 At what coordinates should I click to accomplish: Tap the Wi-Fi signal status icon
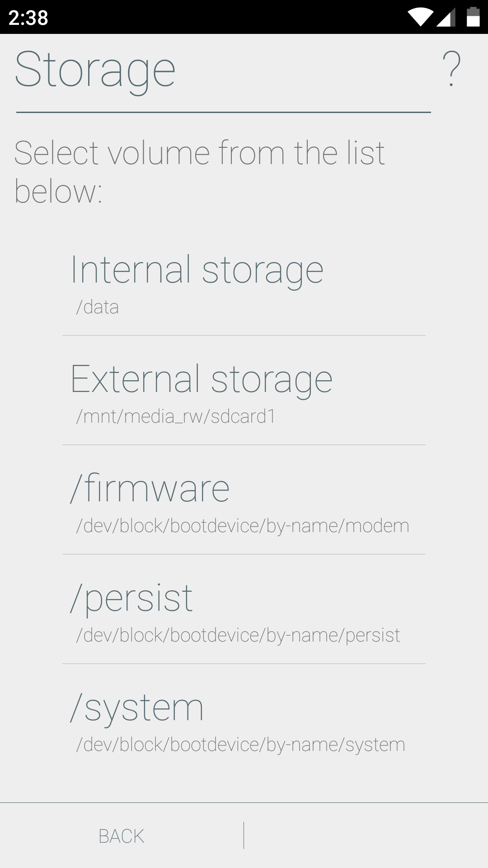(420, 18)
